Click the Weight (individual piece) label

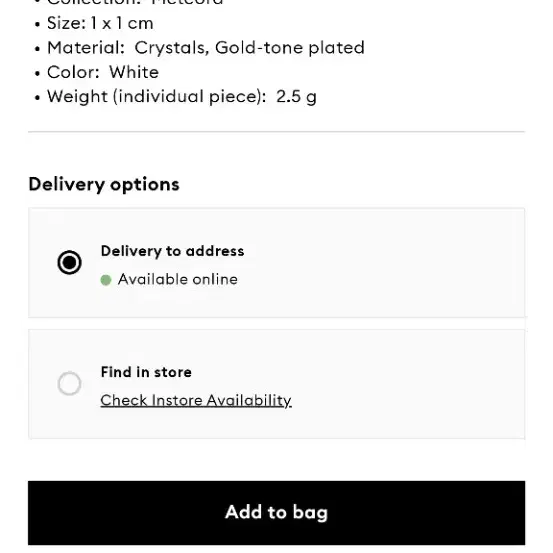click(x=157, y=97)
